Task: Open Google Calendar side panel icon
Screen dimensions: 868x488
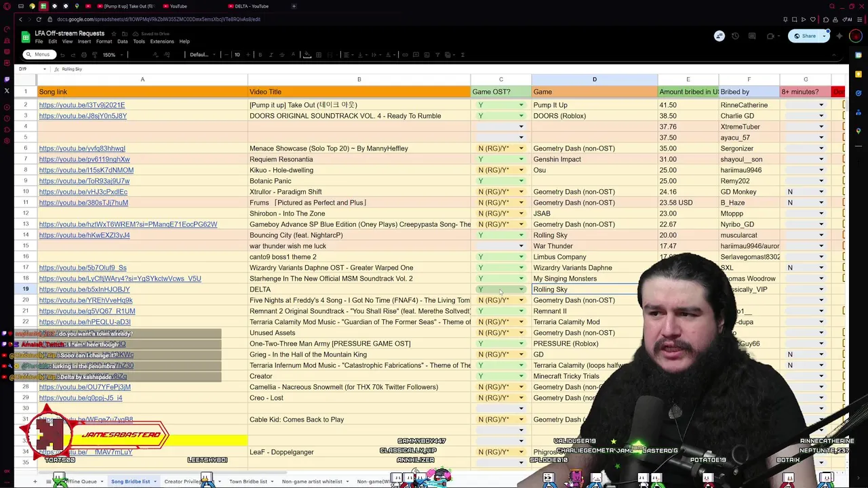Action: pos(859,56)
